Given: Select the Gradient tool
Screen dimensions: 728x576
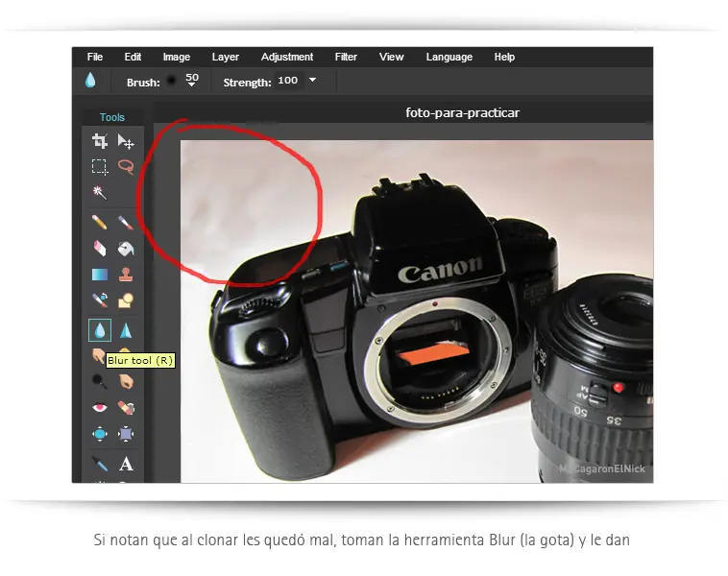Looking at the screenshot, I should pos(100,275).
